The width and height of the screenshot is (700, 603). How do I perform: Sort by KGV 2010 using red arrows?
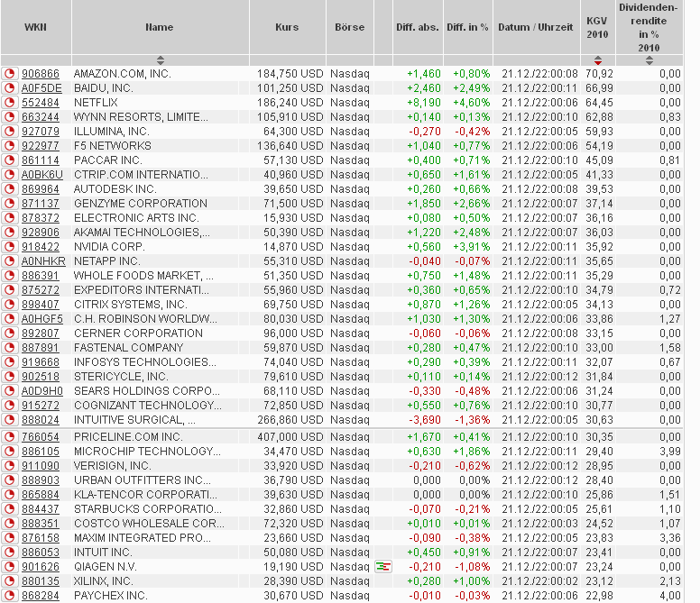coord(598,60)
